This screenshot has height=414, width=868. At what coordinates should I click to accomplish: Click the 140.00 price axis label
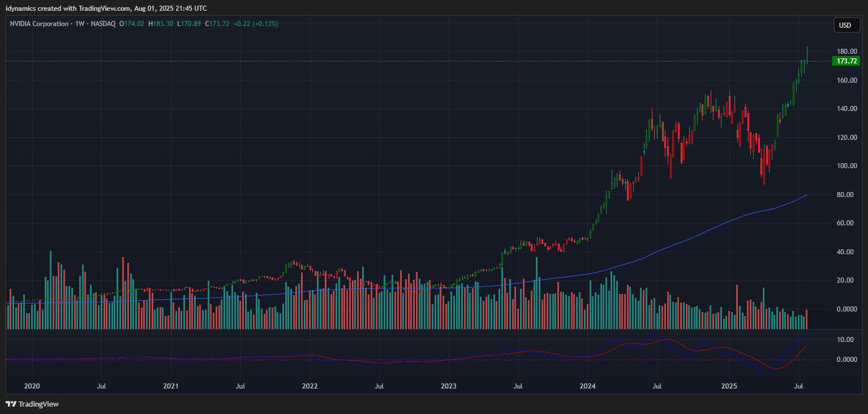847,109
